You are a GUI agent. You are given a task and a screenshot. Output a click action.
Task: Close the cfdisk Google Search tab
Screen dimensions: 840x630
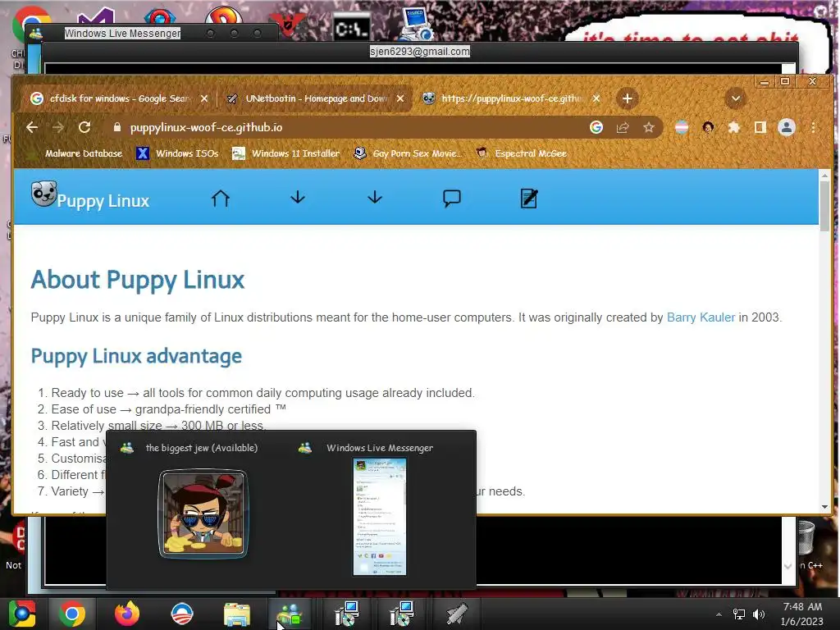204,98
